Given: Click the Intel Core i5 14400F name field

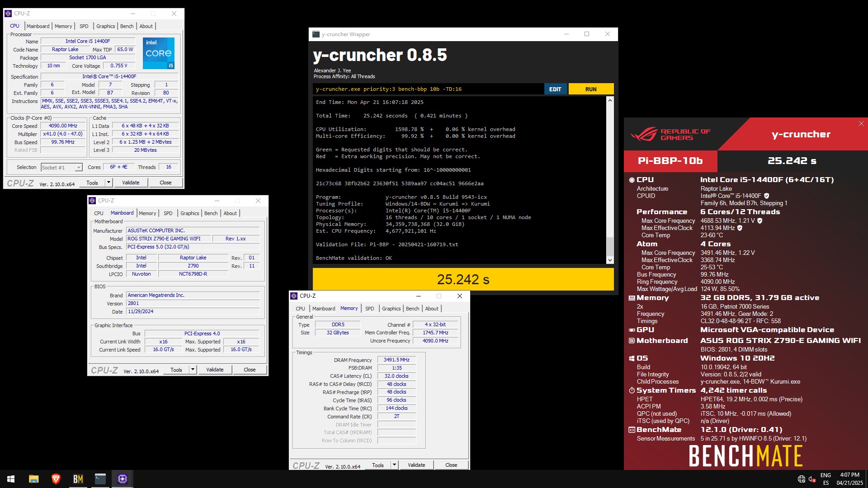Looking at the screenshot, I should click(88, 41).
